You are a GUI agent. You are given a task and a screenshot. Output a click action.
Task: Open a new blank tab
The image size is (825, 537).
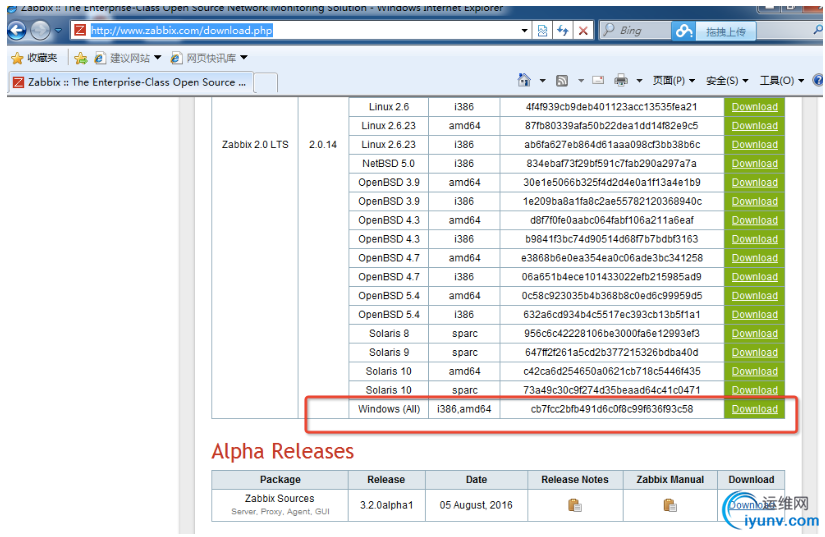(266, 83)
